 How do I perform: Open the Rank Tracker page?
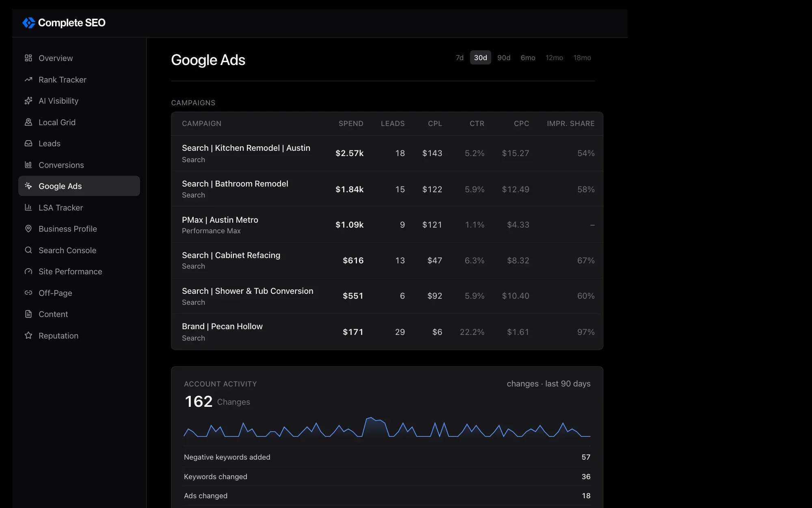pyautogui.click(x=79, y=80)
